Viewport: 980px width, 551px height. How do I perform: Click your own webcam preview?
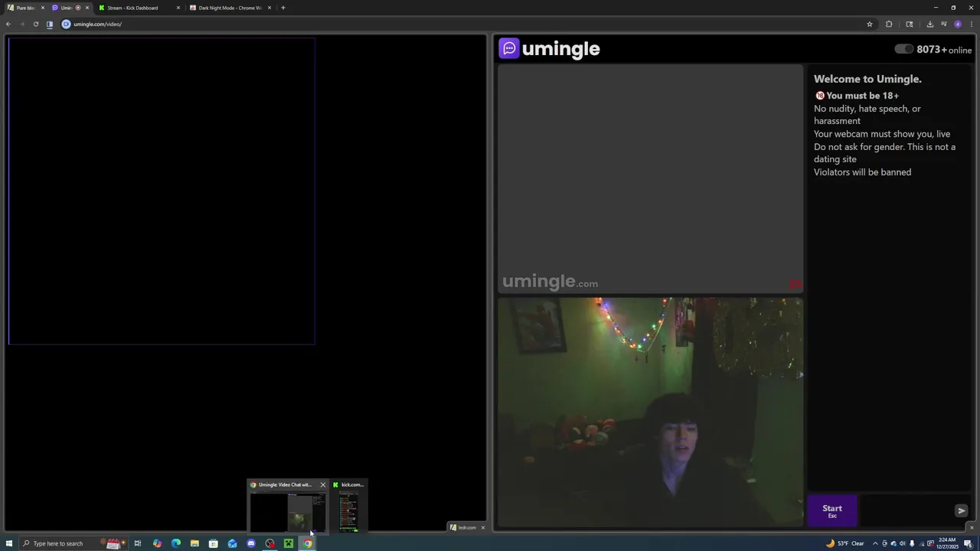(650, 412)
